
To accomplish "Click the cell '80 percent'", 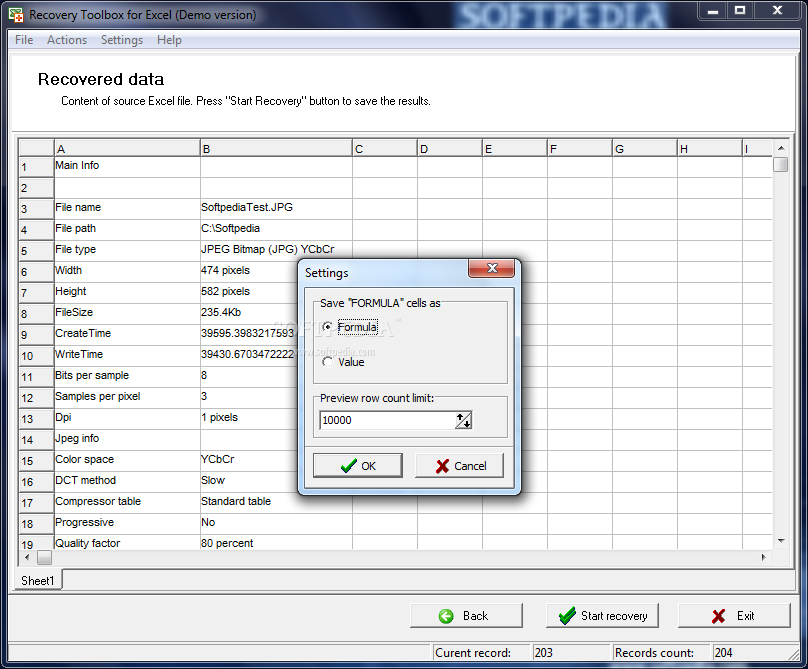I will click(276, 543).
